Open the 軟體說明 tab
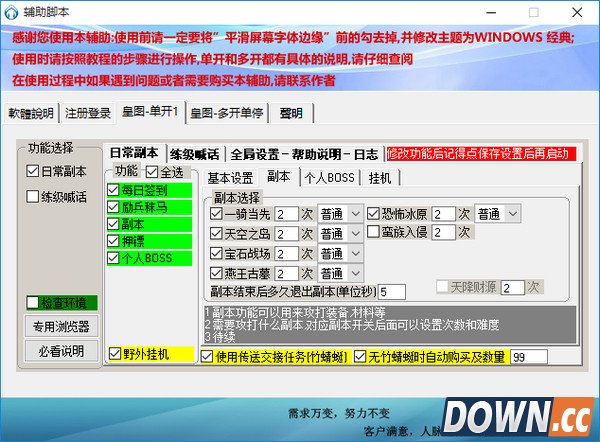 click(31, 113)
